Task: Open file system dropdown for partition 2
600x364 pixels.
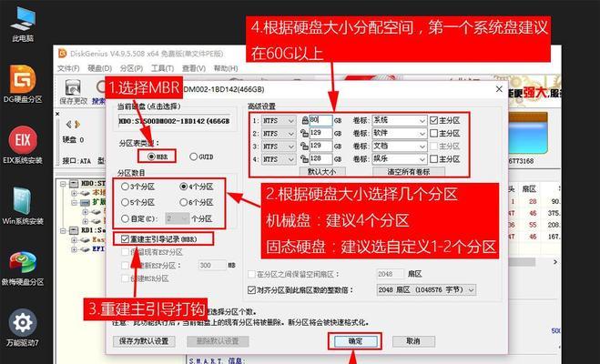Action: [x=279, y=134]
